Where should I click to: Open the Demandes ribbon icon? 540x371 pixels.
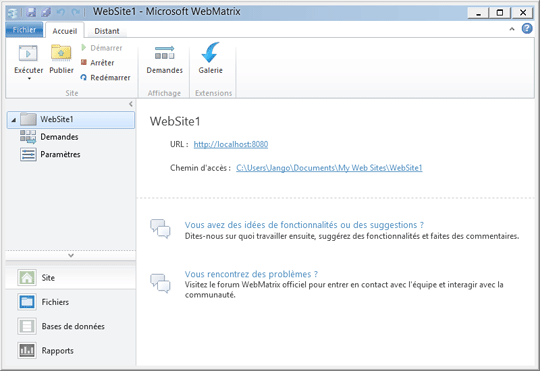[x=165, y=53]
